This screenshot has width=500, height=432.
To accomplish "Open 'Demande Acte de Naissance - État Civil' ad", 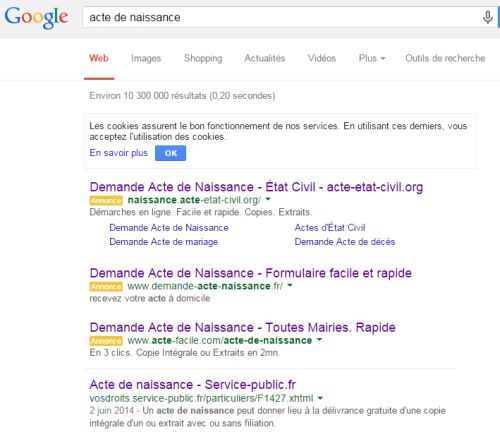I will (x=256, y=187).
